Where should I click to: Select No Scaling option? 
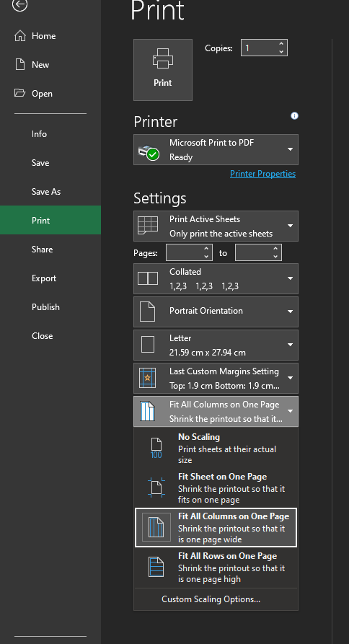pos(216,448)
